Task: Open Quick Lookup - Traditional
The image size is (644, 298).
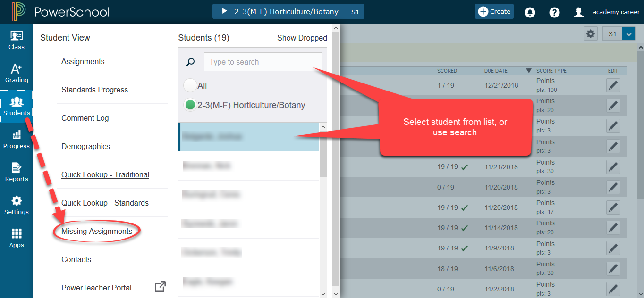Action: [105, 174]
